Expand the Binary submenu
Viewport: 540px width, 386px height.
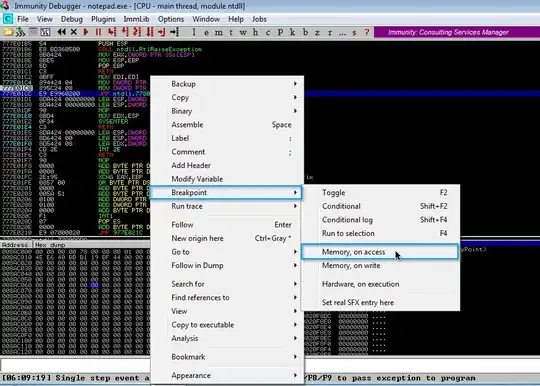[x=227, y=111]
